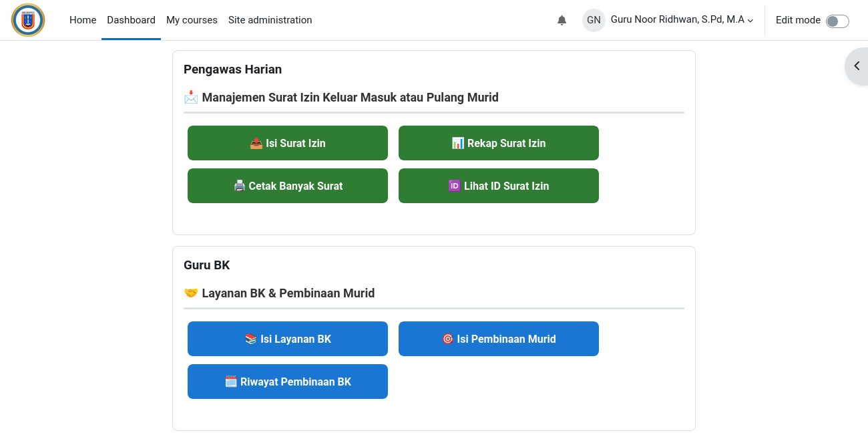Toggle the Edit mode switch

click(x=837, y=21)
